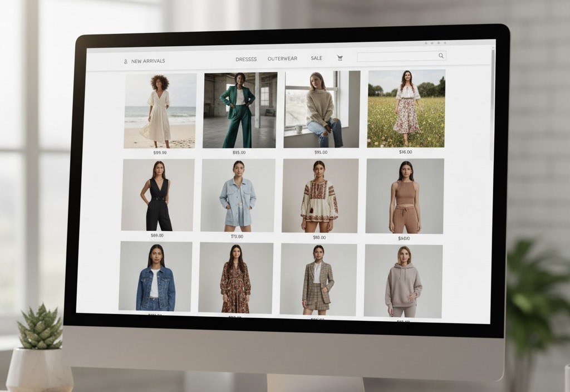Image resolution: width=570 pixels, height=392 pixels.
Task: Go to the Dresses menu item
Action: [x=246, y=59]
